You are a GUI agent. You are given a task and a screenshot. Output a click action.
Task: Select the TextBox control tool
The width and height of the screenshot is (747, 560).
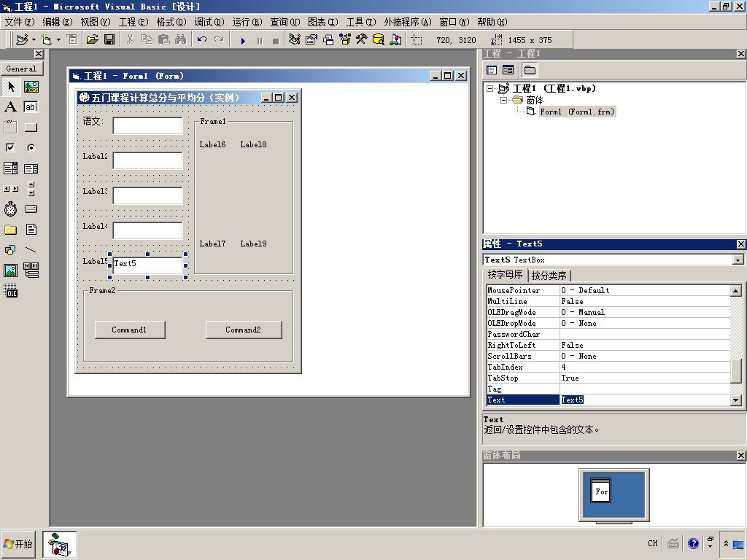(31, 106)
